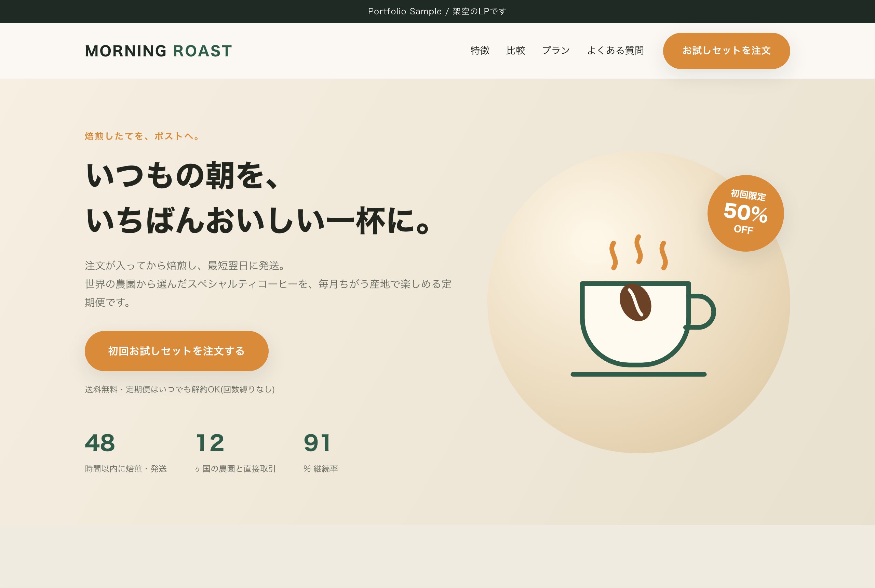Click the steam lines above the cup
Image resolution: width=875 pixels, height=588 pixels.
point(638,252)
